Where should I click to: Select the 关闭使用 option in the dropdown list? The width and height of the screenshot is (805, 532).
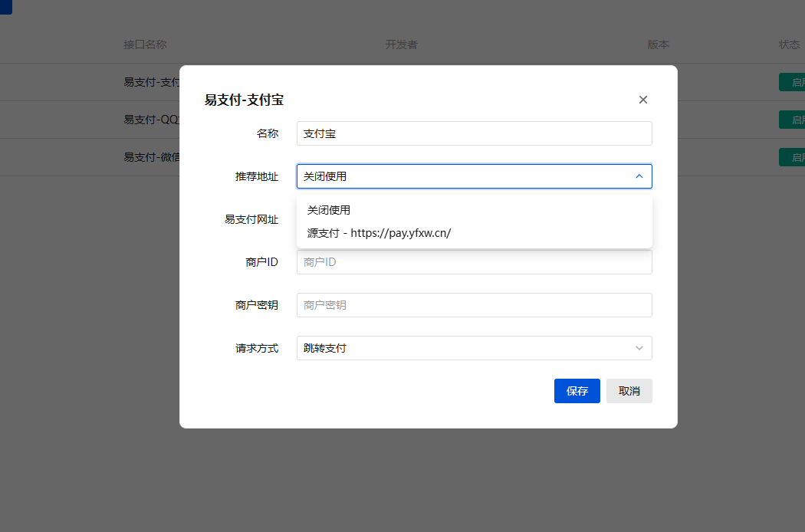(475, 210)
